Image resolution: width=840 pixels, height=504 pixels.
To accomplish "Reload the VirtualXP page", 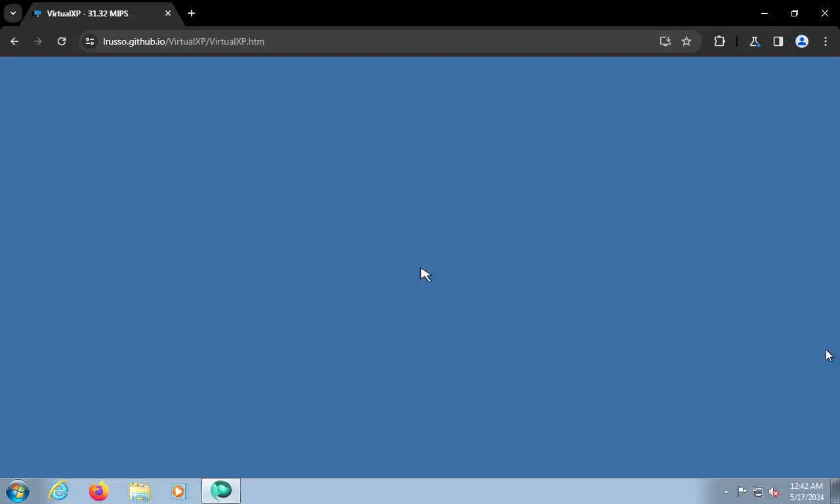I will click(62, 41).
